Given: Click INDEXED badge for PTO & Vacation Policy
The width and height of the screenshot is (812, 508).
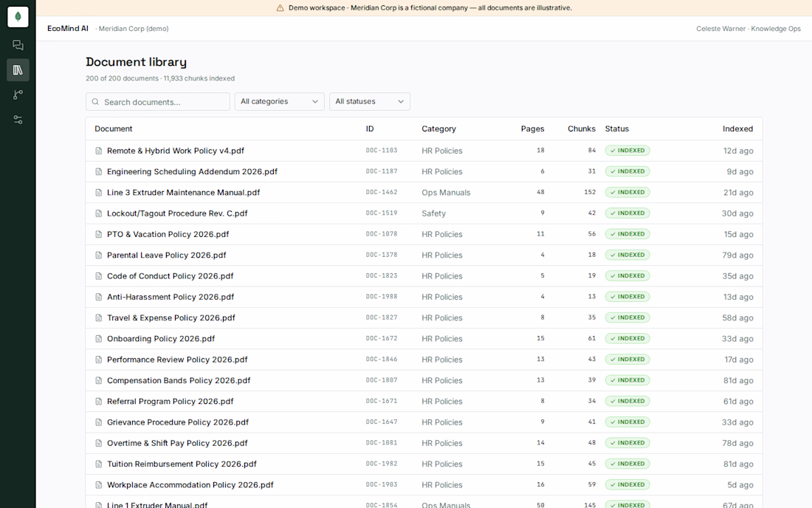Looking at the screenshot, I should point(627,234).
